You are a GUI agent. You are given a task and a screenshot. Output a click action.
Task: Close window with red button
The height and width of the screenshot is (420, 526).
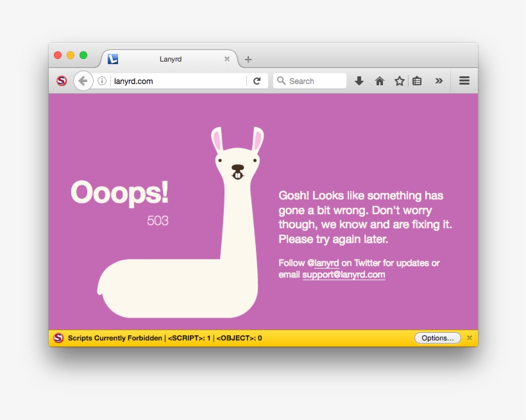[58, 55]
